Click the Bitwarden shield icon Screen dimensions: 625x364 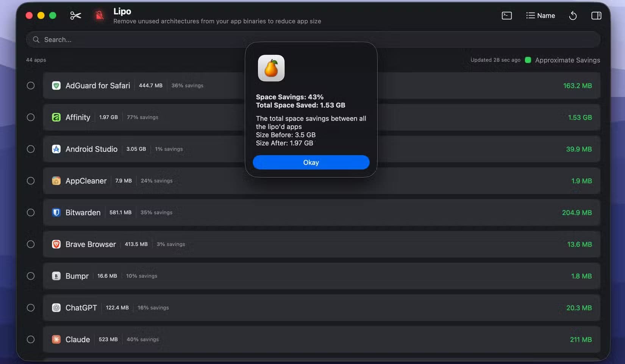pyautogui.click(x=56, y=212)
